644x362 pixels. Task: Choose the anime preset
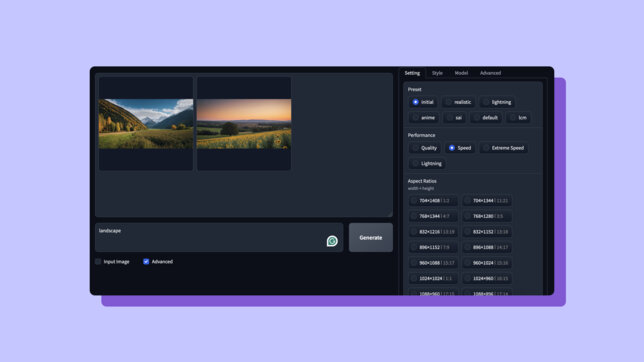point(423,118)
